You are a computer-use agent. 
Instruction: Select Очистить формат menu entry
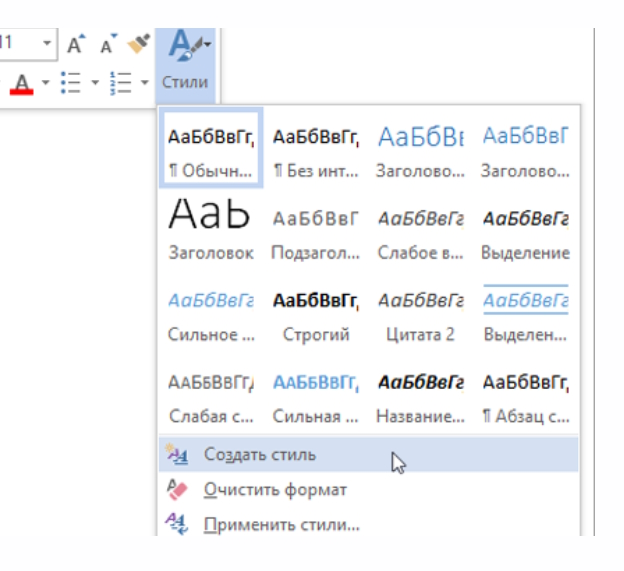275,490
